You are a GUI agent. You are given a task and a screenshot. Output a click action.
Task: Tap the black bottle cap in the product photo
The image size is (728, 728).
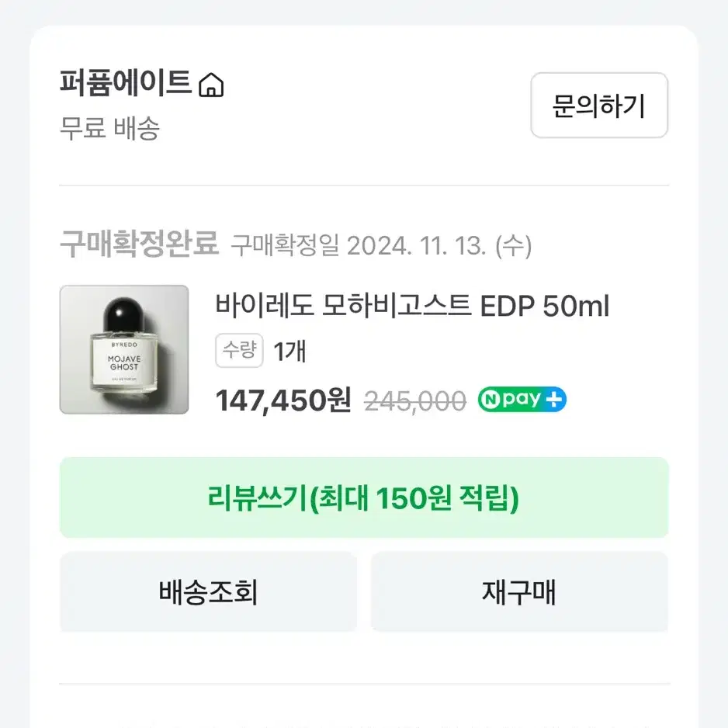[124, 314]
